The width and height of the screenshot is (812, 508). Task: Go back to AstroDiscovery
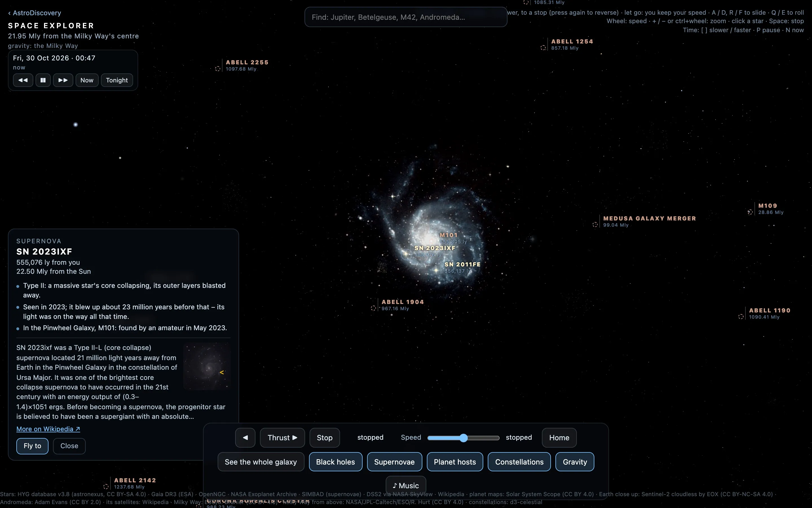click(35, 13)
